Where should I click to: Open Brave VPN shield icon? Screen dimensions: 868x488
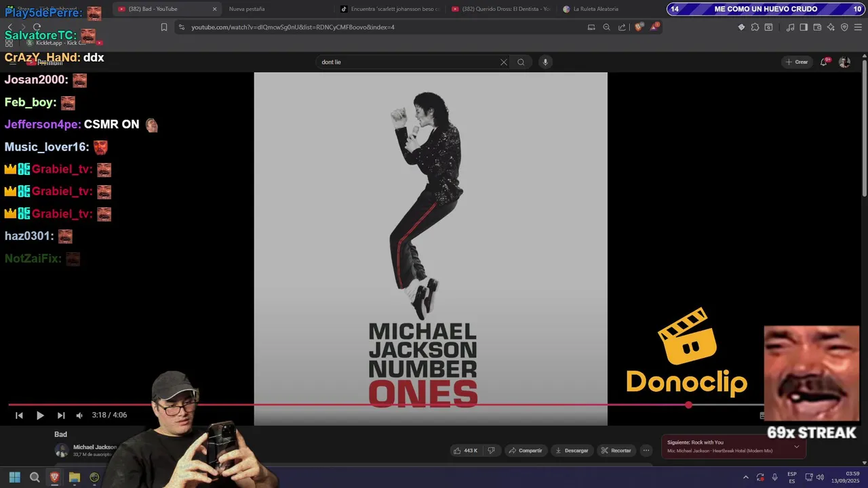coord(844,27)
